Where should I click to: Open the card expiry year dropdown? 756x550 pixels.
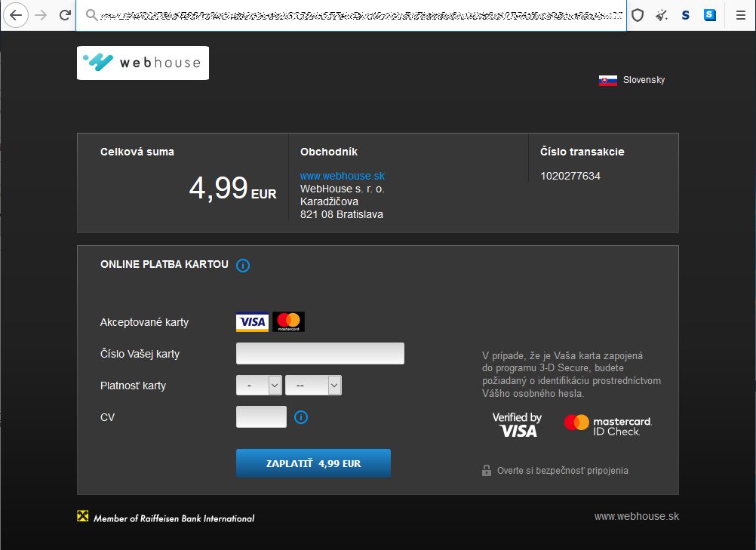point(313,386)
